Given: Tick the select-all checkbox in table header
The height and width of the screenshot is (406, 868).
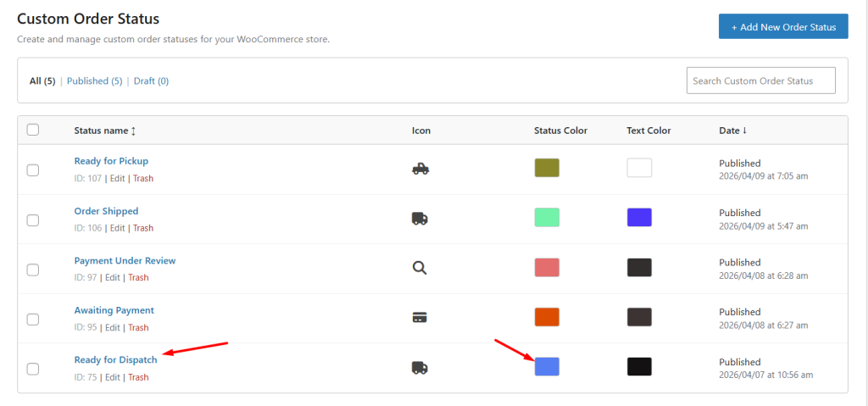Looking at the screenshot, I should tap(33, 130).
